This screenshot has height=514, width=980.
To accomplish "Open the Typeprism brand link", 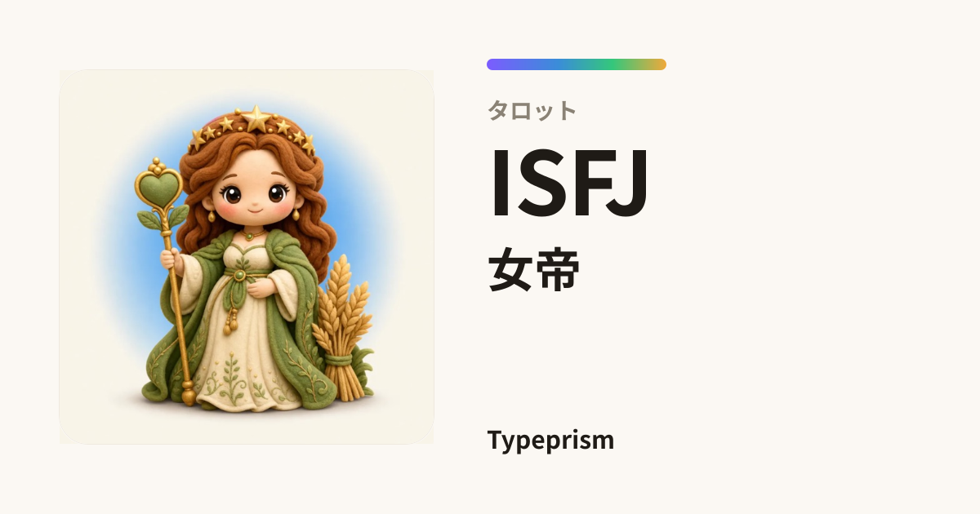I will pyautogui.click(x=550, y=441).
